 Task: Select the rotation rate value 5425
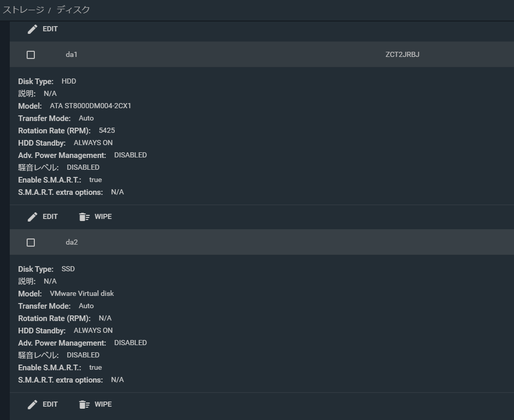(x=107, y=130)
